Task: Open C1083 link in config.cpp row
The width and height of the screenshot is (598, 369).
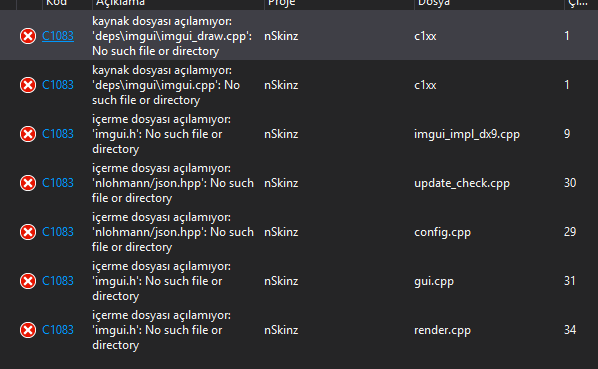Action: pyautogui.click(x=58, y=232)
